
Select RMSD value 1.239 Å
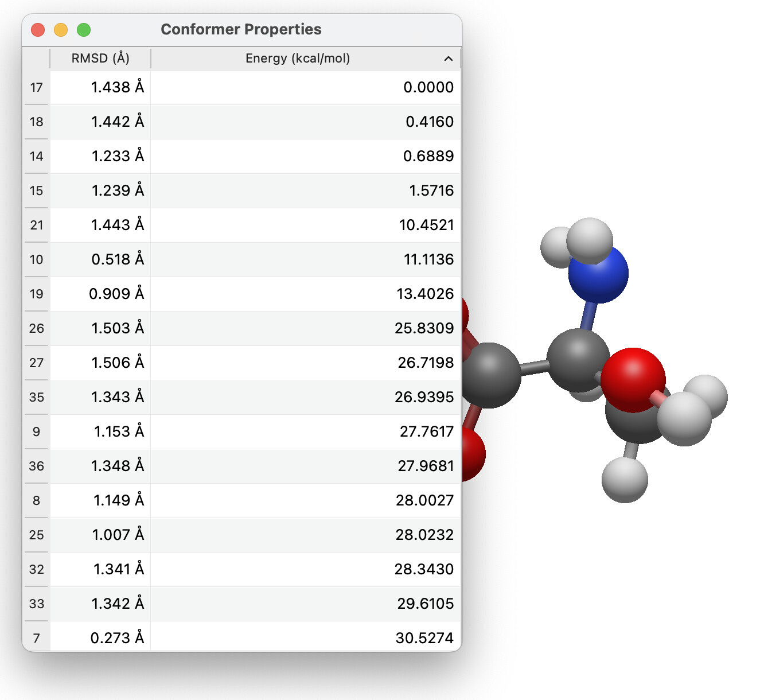pos(100,190)
